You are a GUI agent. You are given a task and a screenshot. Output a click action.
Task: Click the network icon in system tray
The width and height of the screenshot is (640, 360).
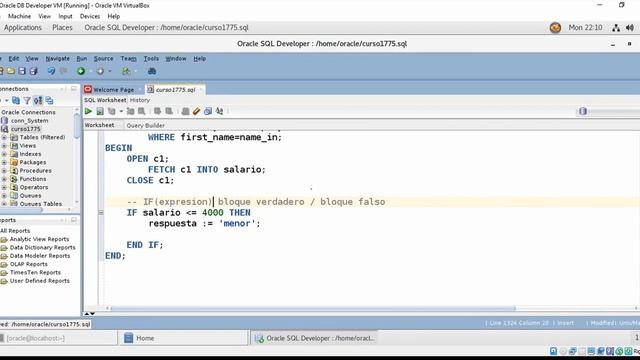pos(616,28)
